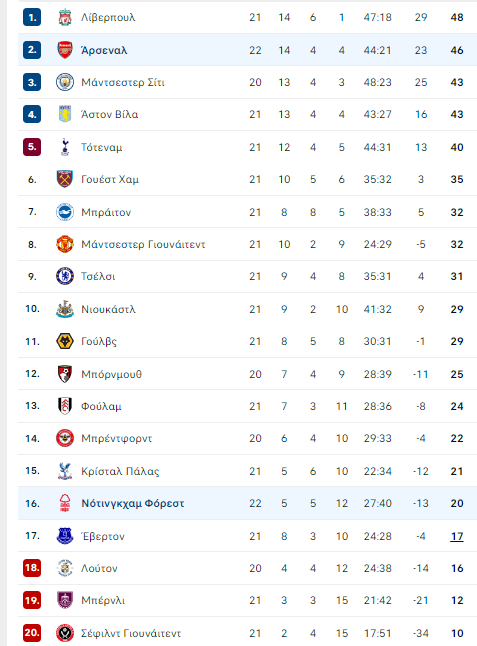
Task: Click the Liverpool club crest icon
Action: (x=65, y=17)
